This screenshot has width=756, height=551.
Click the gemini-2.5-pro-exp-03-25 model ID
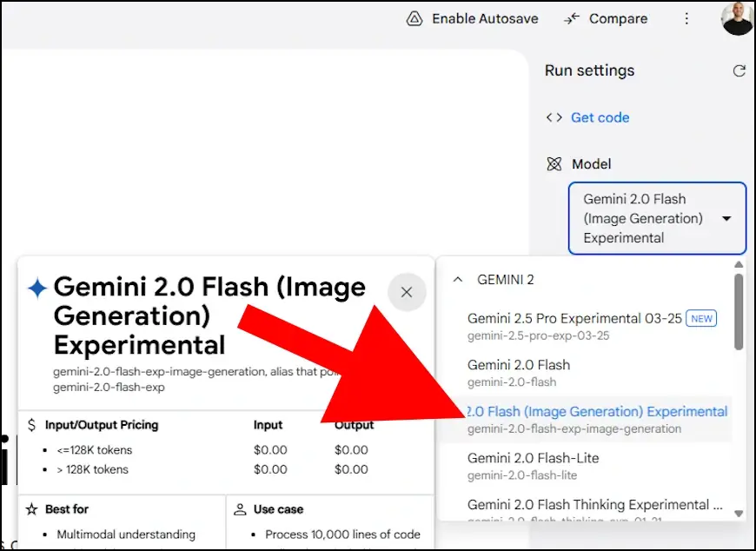pos(538,335)
